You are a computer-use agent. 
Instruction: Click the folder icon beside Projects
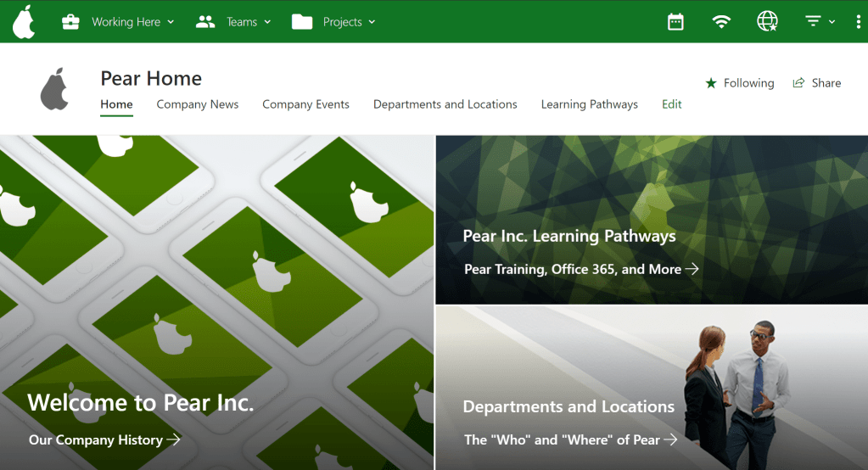[302, 21]
